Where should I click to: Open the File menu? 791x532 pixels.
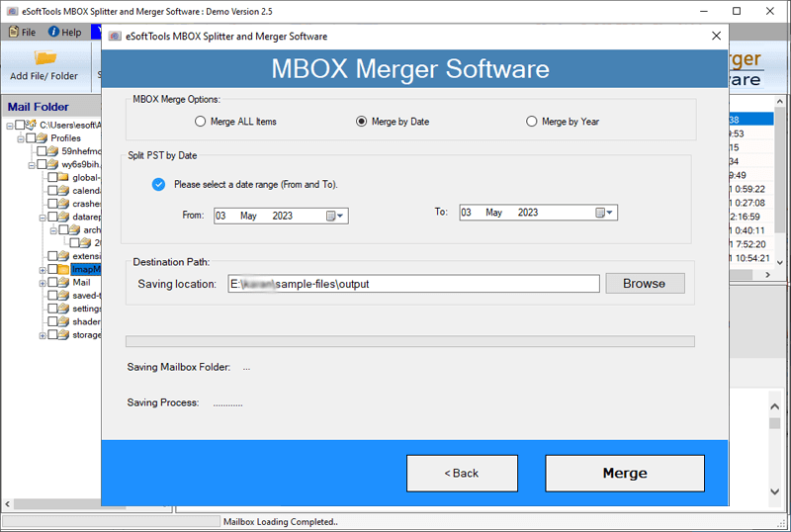22,32
